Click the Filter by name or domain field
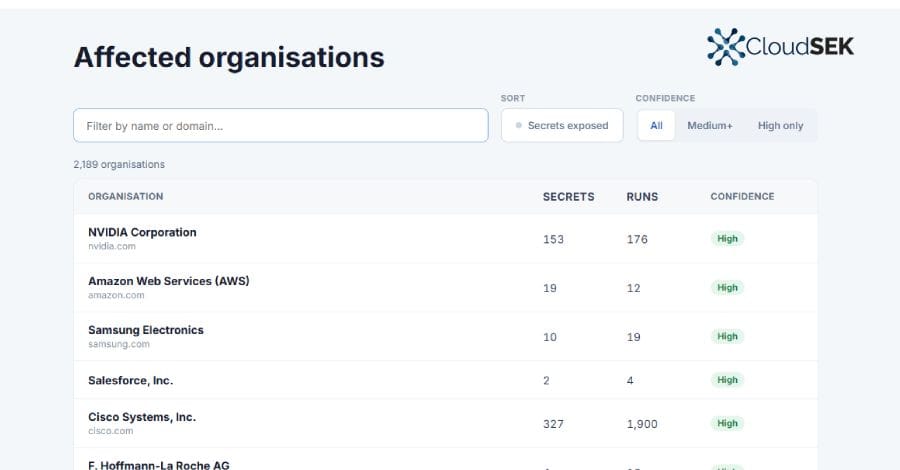Image resolution: width=900 pixels, height=470 pixels. [x=281, y=125]
